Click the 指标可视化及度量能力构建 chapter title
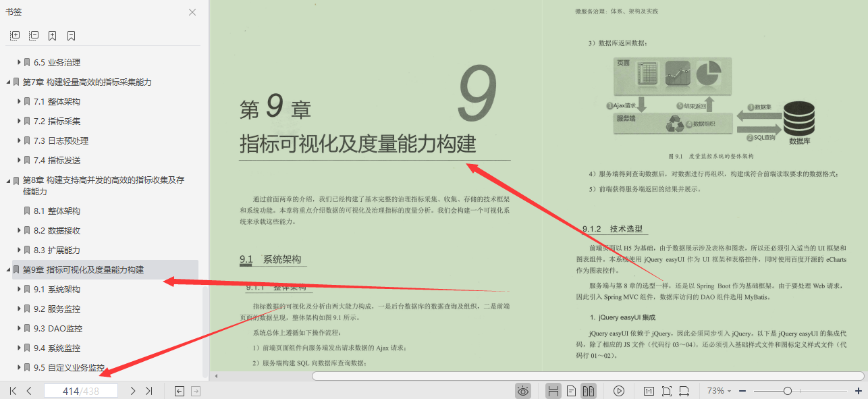 pos(358,144)
